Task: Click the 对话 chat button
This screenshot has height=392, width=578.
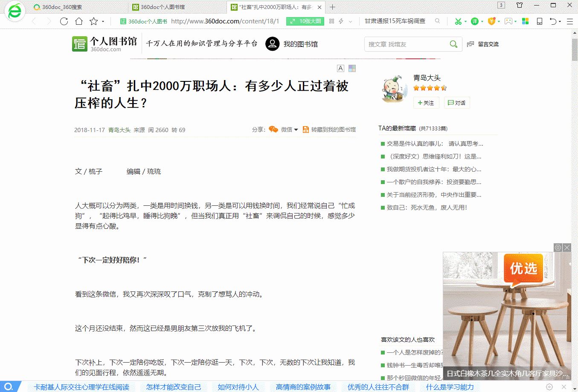Action: point(457,103)
